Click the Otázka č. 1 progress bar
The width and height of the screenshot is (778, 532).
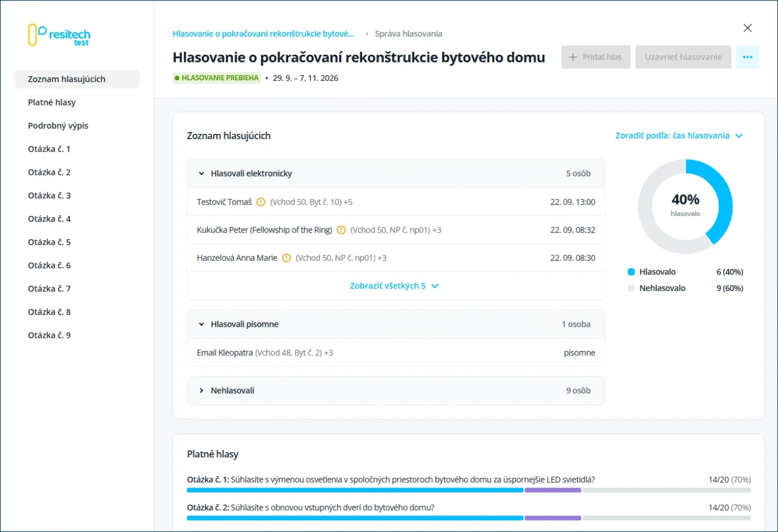pyautogui.click(x=469, y=490)
